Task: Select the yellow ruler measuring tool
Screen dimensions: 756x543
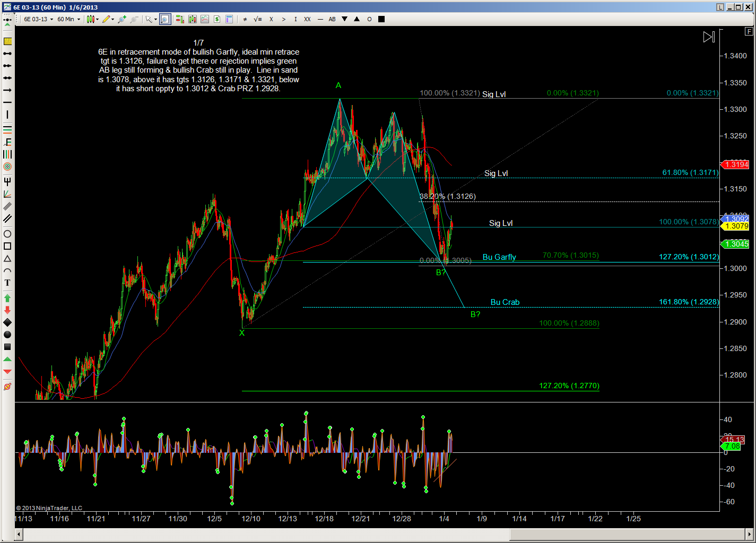Action: pos(7,41)
